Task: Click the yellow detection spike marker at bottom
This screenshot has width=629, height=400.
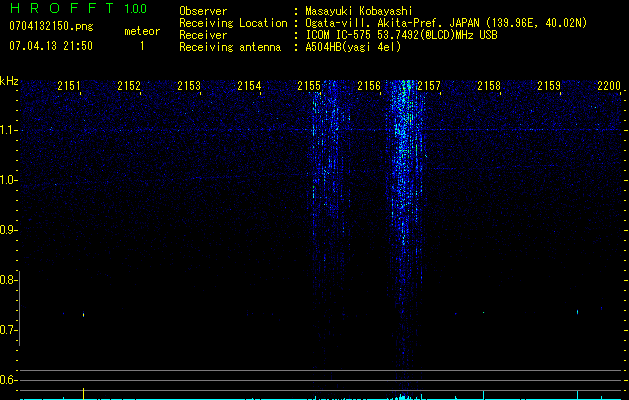Action: (x=83, y=394)
